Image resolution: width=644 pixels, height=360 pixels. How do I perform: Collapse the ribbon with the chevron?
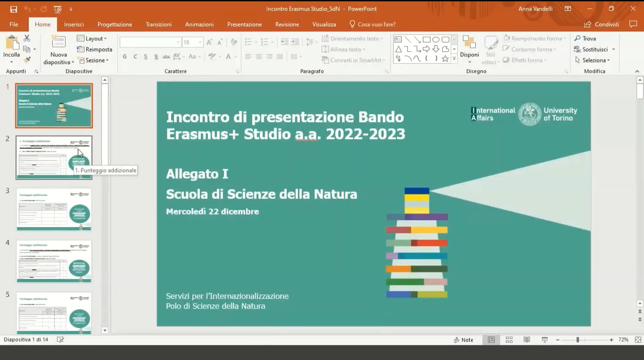point(637,71)
